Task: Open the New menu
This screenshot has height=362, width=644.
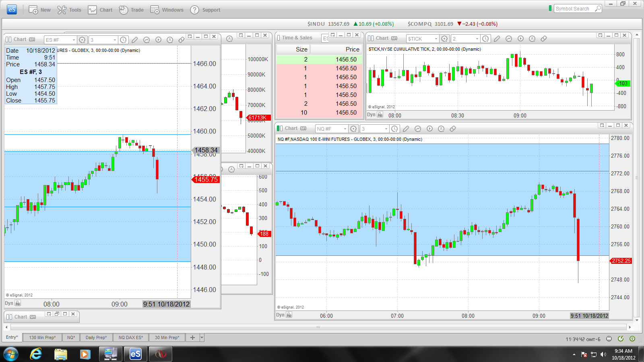Action: 39,10
